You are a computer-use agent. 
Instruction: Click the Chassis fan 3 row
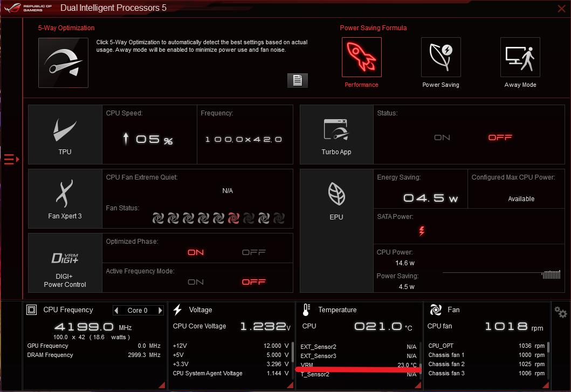[x=486, y=374]
